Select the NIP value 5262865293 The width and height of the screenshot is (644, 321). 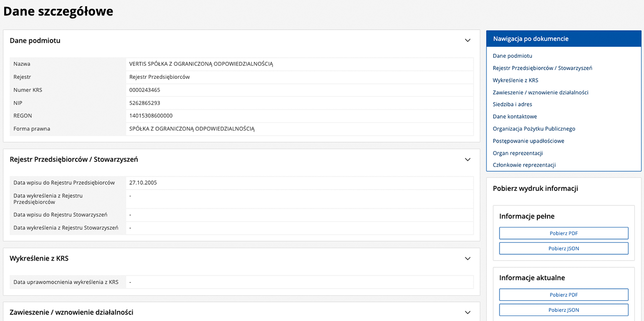(x=144, y=103)
